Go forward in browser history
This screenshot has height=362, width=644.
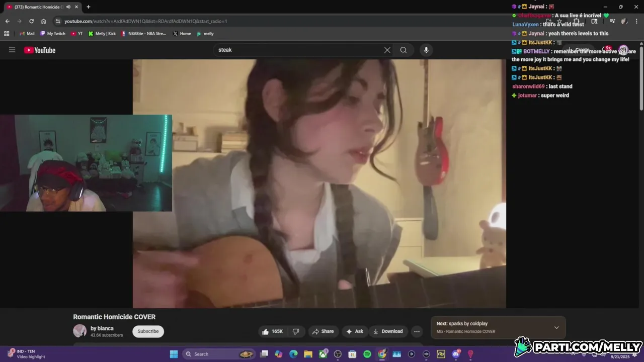[x=19, y=21]
